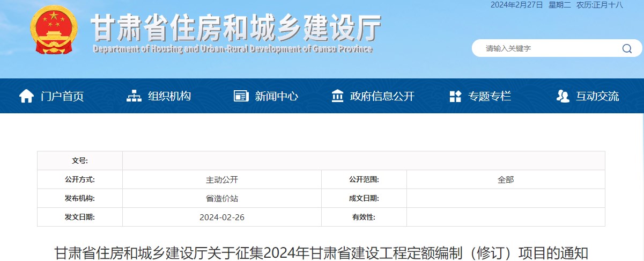Click the article title about 2024年定额编制项目
The width and height of the screenshot is (644, 261).
(322, 252)
